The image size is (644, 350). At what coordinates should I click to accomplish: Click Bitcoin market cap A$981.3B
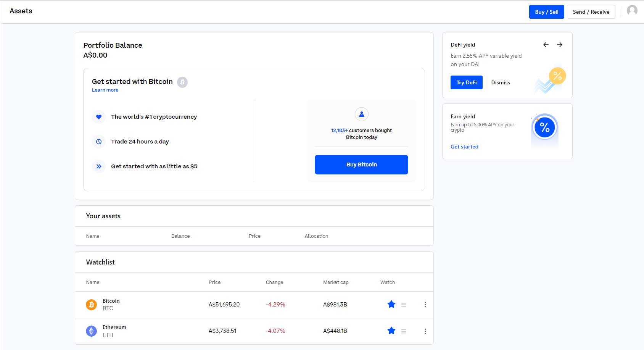pos(335,305)
